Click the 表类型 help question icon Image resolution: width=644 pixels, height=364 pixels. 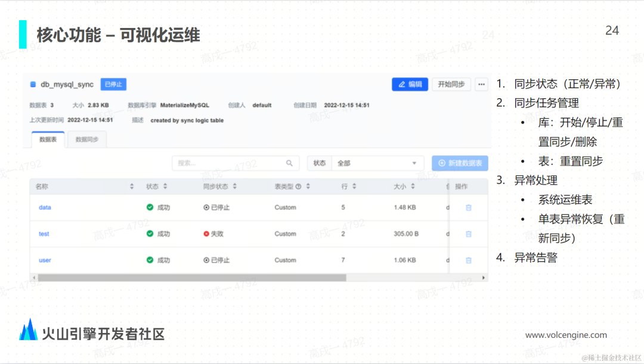(x=299, y=186)
